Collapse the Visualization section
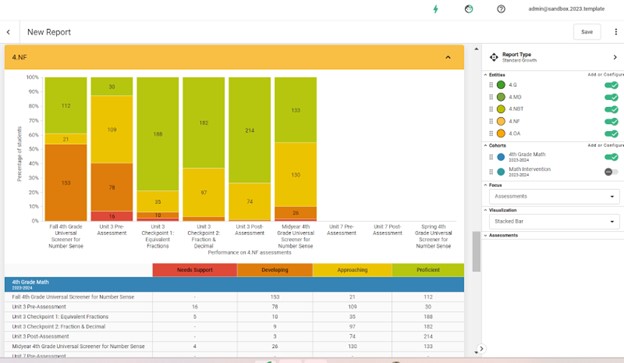The image size is (624, 363). pyautogui.click(x=486, y=210)
